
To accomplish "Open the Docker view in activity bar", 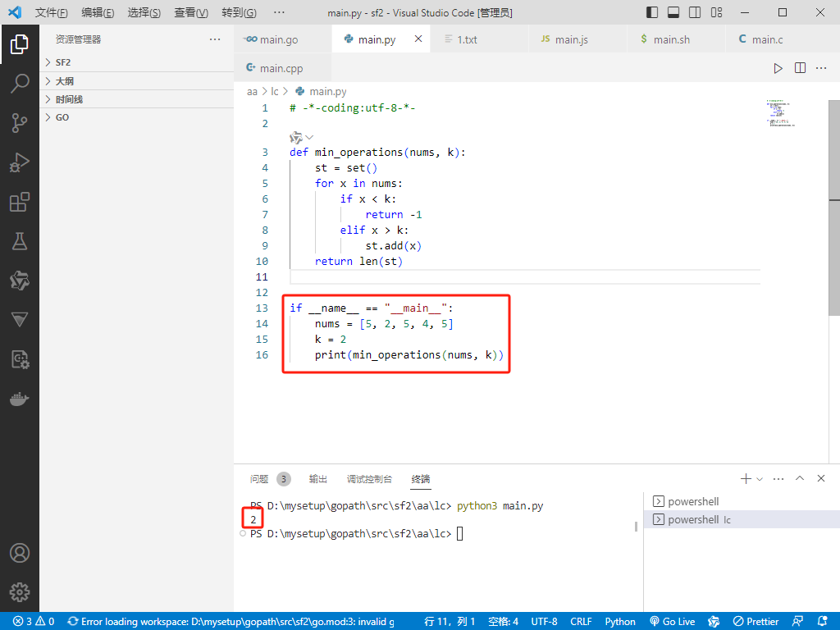I will click(20, 399).
